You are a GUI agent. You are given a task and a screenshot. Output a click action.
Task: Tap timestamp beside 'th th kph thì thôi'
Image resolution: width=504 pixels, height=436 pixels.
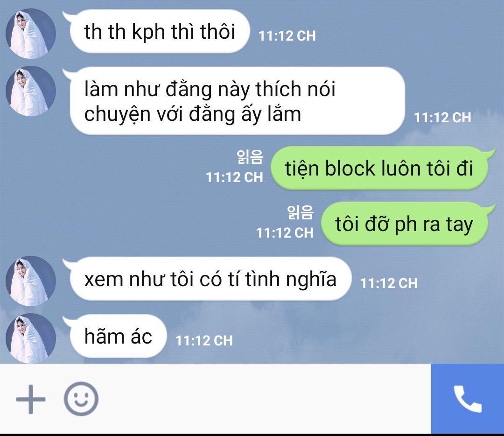(287, 35)
